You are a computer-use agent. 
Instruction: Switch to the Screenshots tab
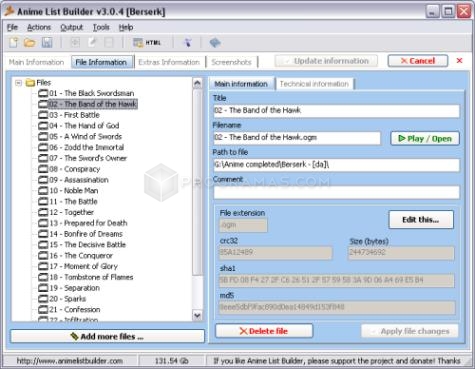click(231, 62)
